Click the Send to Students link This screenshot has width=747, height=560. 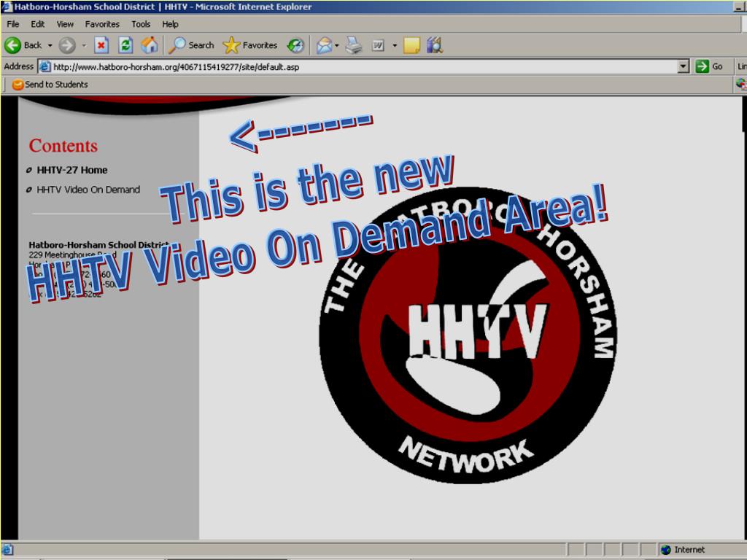[x=50, y=85]
